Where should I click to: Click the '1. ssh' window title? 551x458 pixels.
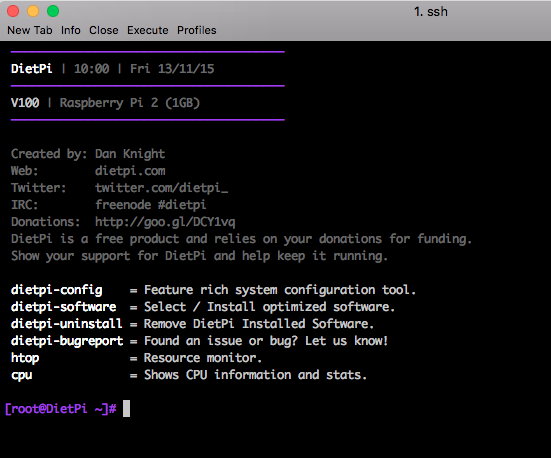(x=431, y=12)
